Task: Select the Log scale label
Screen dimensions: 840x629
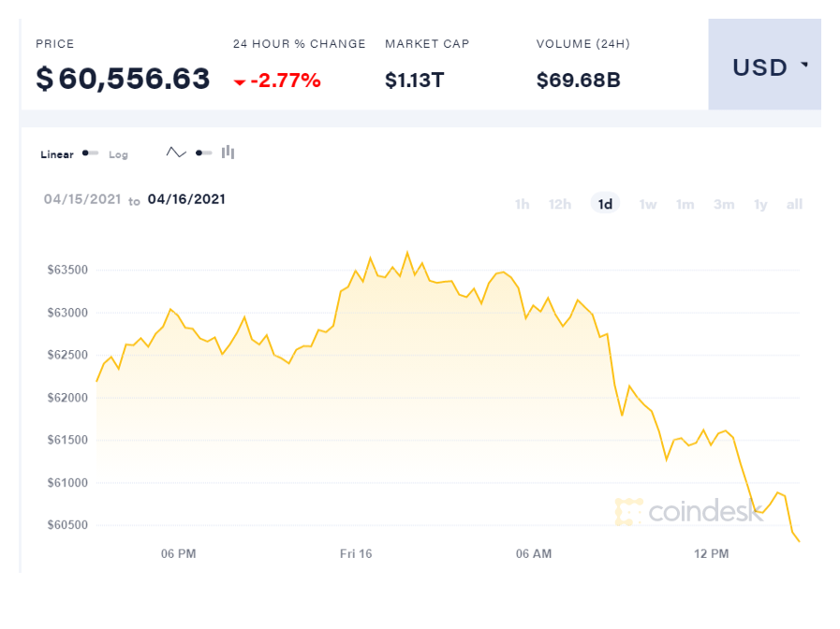Action: pos(118,154)
